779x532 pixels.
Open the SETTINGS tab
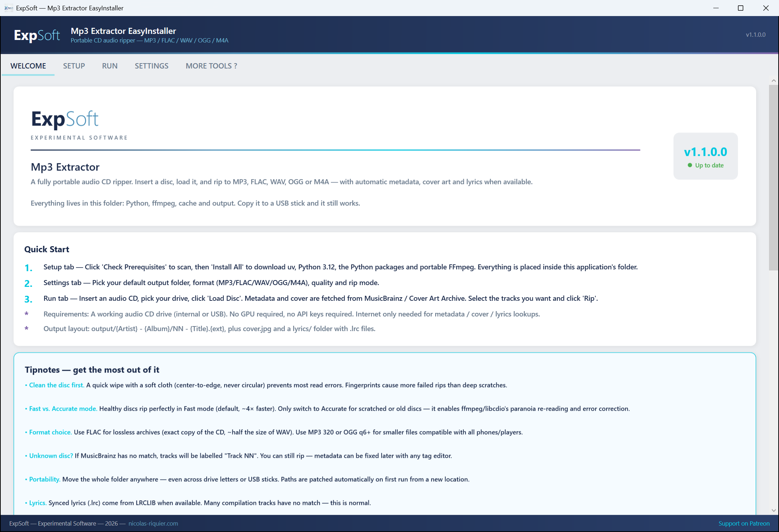point(151,66)
